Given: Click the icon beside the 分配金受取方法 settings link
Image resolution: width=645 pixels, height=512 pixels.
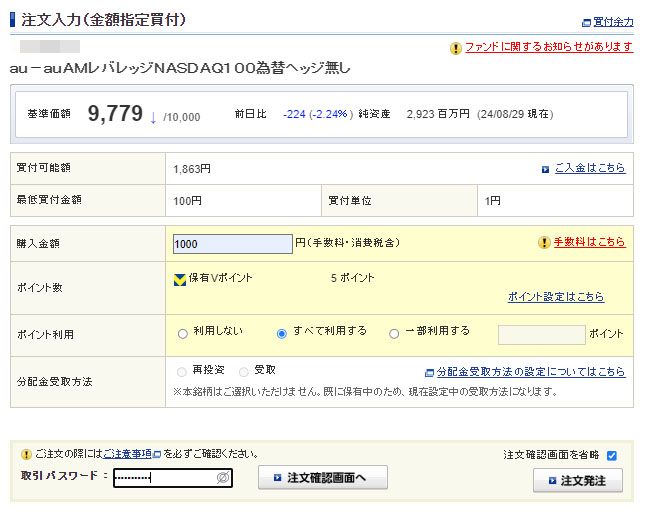Looking at the screenshot, I should pos(429,372).
